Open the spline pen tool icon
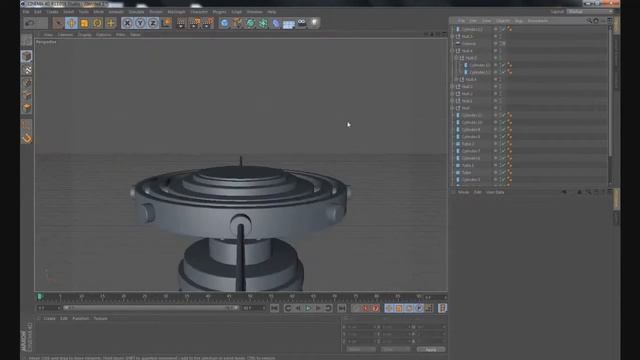 click(x=237, y=23)
